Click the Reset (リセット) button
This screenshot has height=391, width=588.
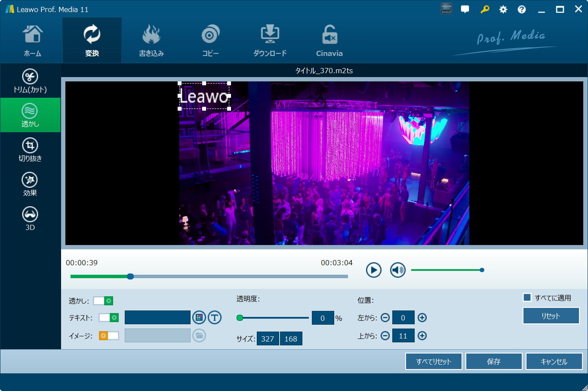pyautogui.click(x=551, y=316)
